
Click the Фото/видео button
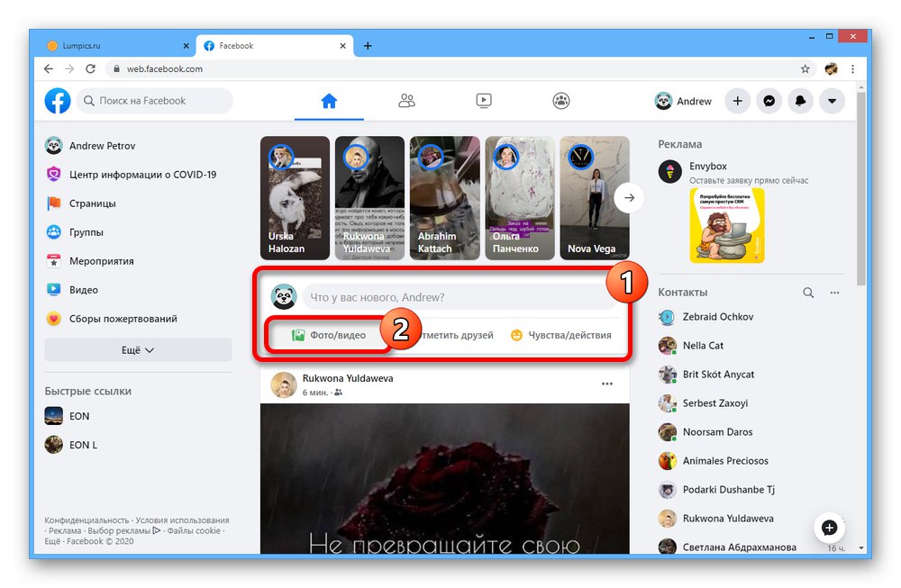click(x=329, y=335)
